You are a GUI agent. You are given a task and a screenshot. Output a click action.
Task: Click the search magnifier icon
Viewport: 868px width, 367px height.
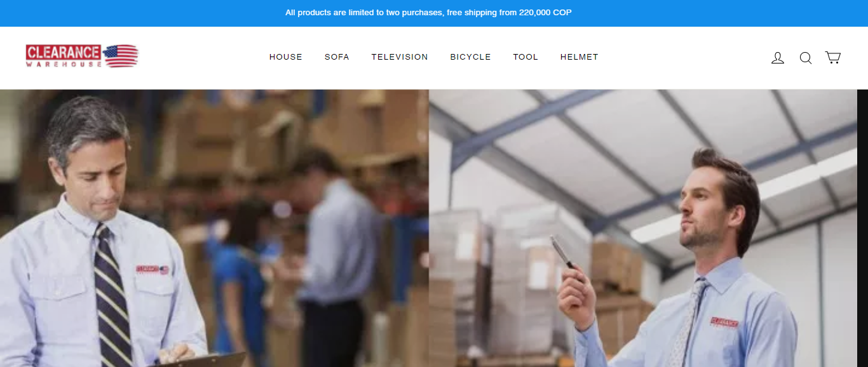click(x=806, y=58)
